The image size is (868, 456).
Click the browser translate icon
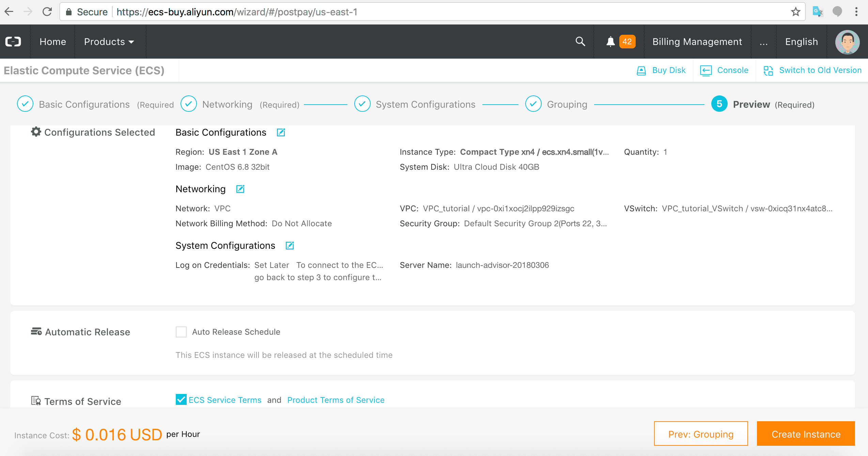(818, 12)
